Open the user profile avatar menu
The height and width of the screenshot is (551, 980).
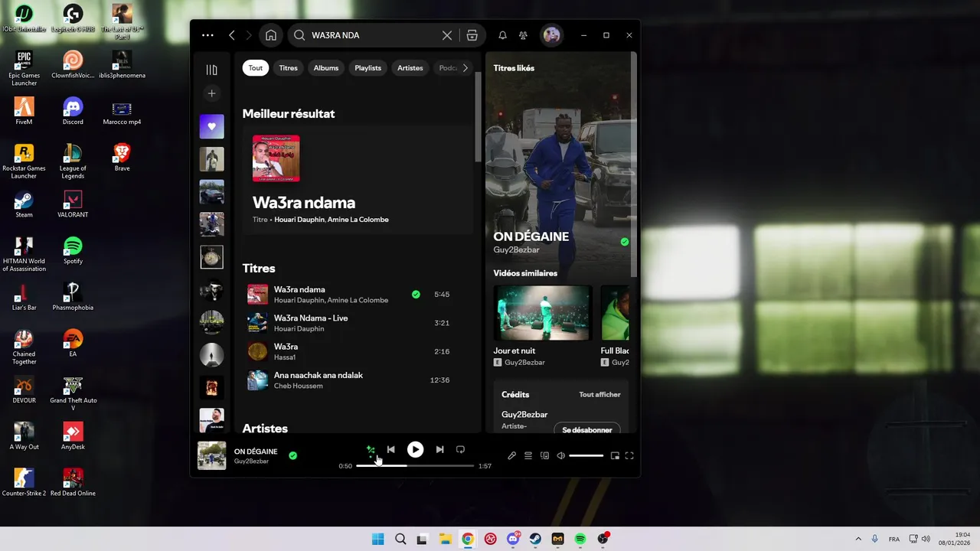pos(551,35)
